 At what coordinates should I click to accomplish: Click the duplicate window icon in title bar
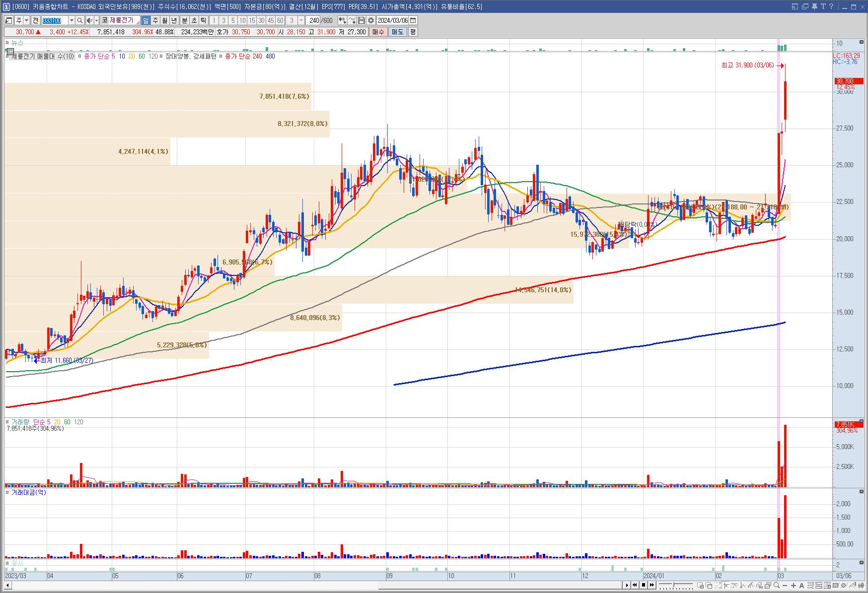[805, 6]
